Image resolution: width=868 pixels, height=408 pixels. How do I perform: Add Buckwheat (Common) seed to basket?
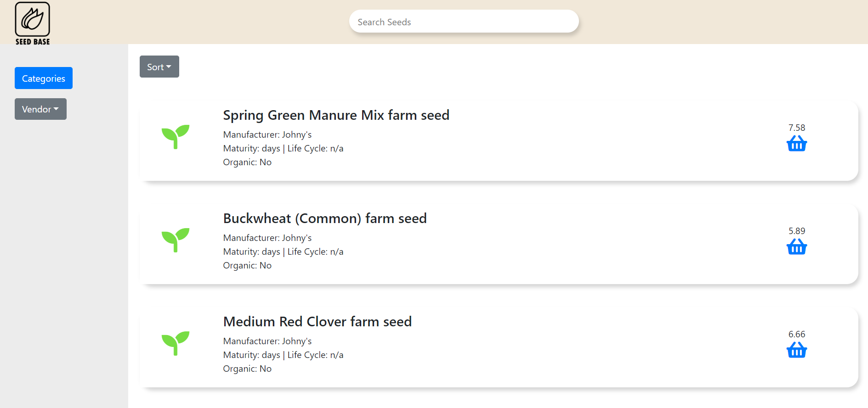click(796, 247)
